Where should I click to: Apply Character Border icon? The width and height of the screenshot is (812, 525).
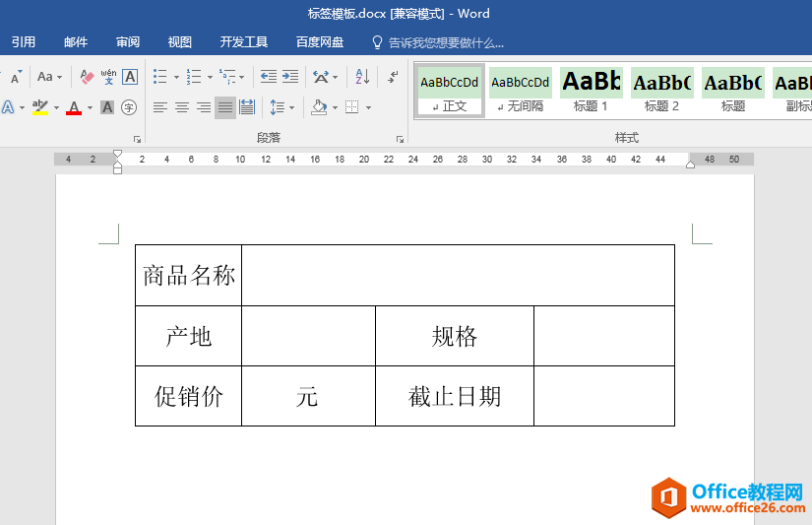(x=130, y=77)
